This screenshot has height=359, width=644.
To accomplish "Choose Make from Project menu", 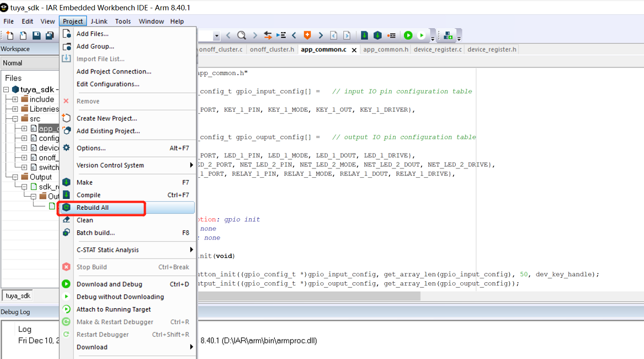I will pyautogui.click(x=127, y=182).
